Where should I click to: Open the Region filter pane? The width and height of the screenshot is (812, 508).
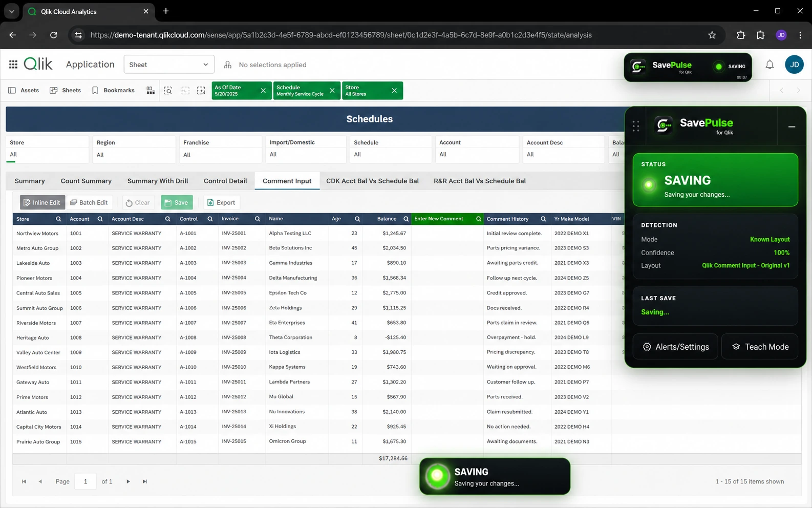coord(134,149)
